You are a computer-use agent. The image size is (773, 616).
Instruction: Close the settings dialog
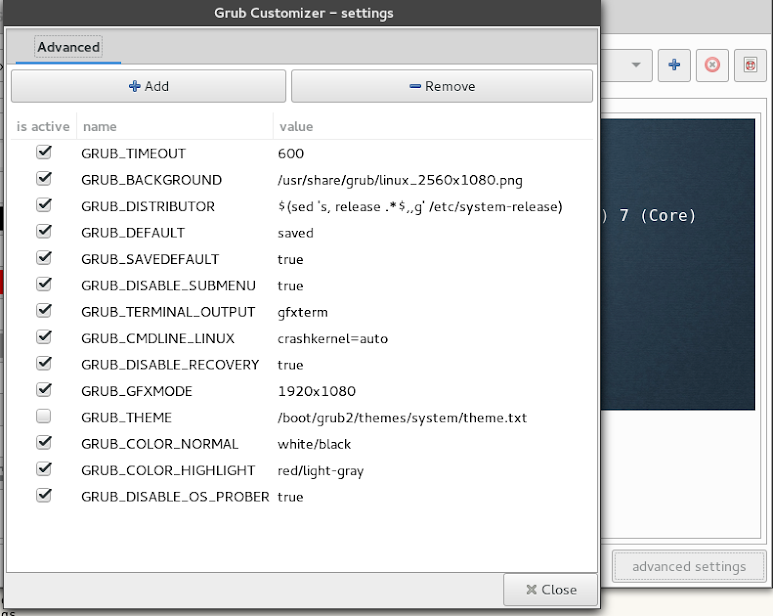click(x=551, y=590)
